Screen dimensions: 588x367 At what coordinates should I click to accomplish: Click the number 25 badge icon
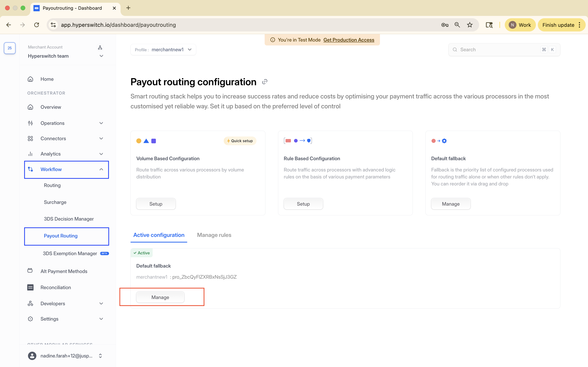pos(10,48)
